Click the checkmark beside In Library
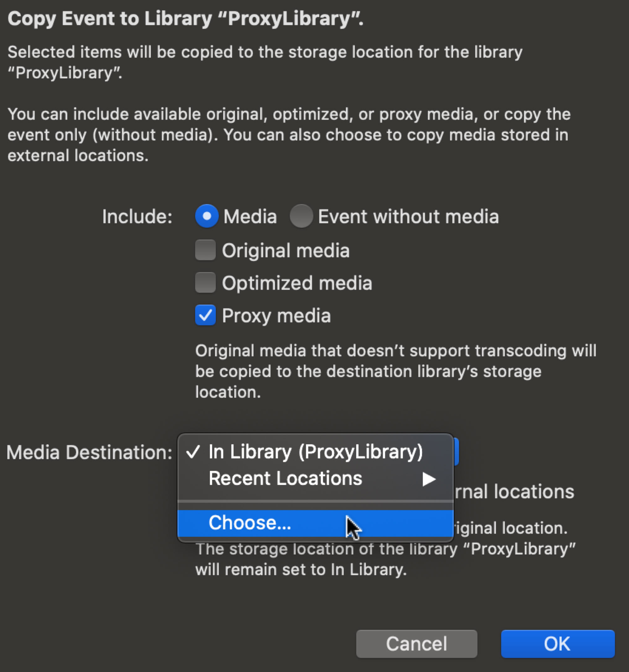 coord(193,452)
